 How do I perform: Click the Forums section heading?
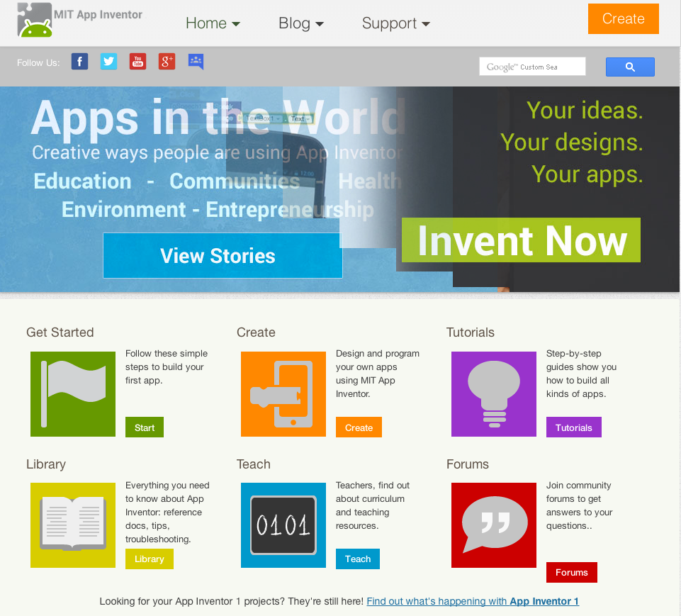[467, 464]
